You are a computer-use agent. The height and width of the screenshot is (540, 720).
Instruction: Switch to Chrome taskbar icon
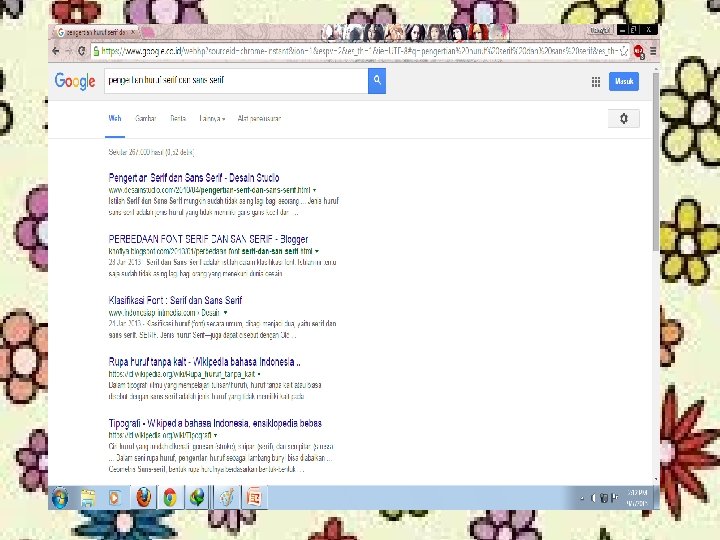click(170, 497)
